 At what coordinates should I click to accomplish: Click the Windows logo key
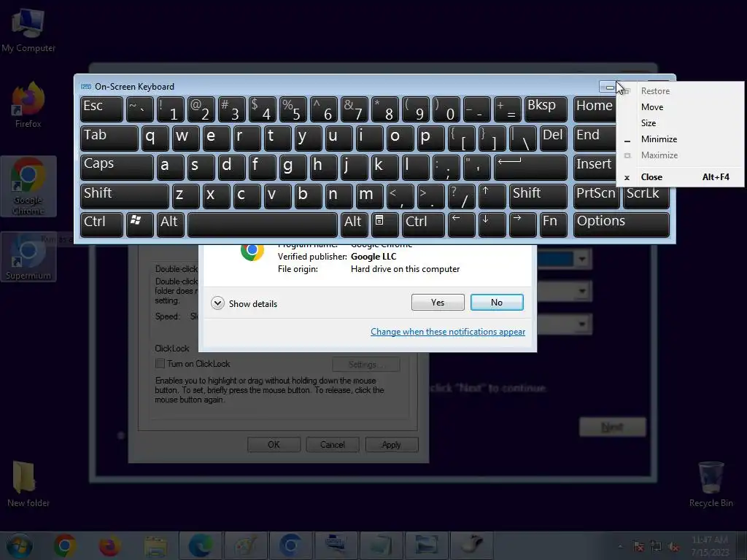(x=139, y=225)
